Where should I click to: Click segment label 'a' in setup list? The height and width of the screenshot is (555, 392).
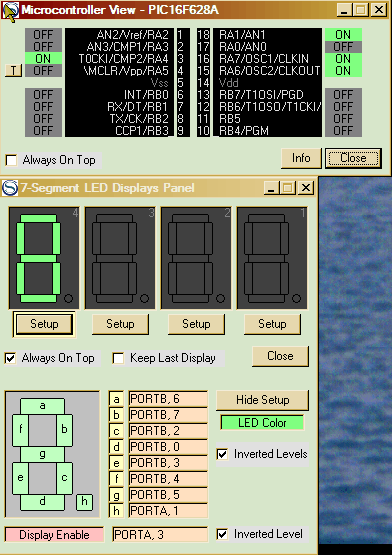pos(116,399)
